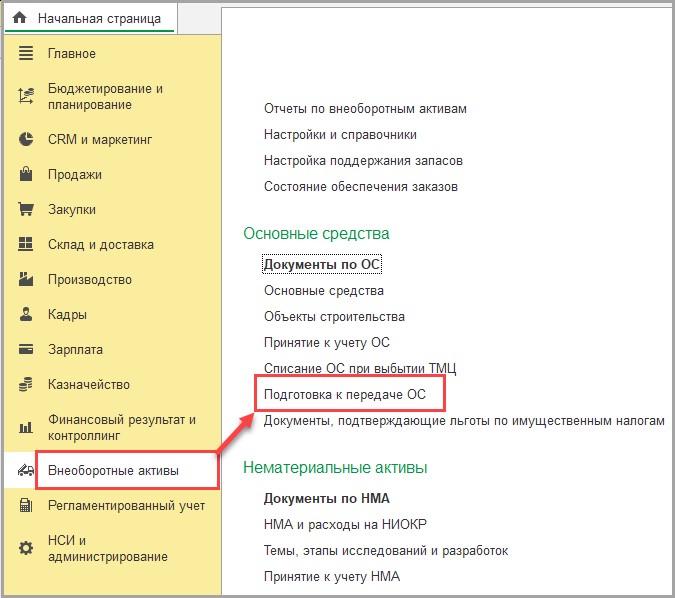Click the Казначейство coins icon
675x598 pixels.
(26, 384)
